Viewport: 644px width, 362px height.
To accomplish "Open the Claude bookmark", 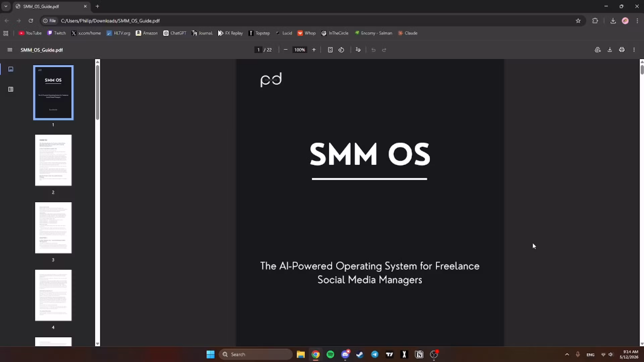I will click(x=408, y=33).
